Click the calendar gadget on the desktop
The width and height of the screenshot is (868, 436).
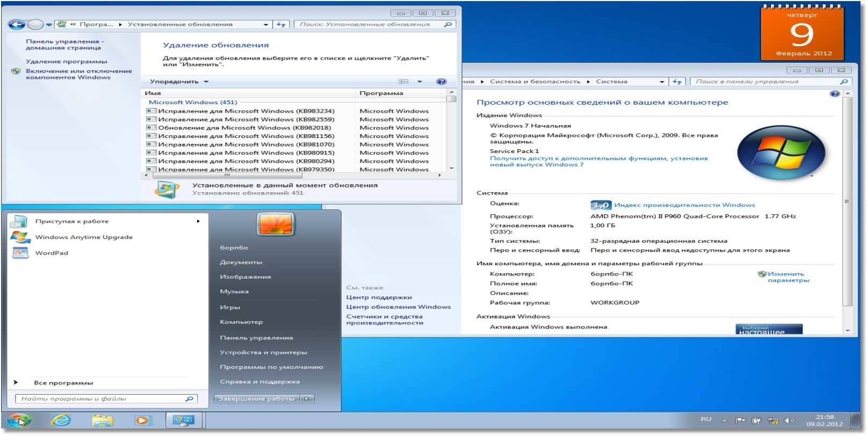point(802,33)
